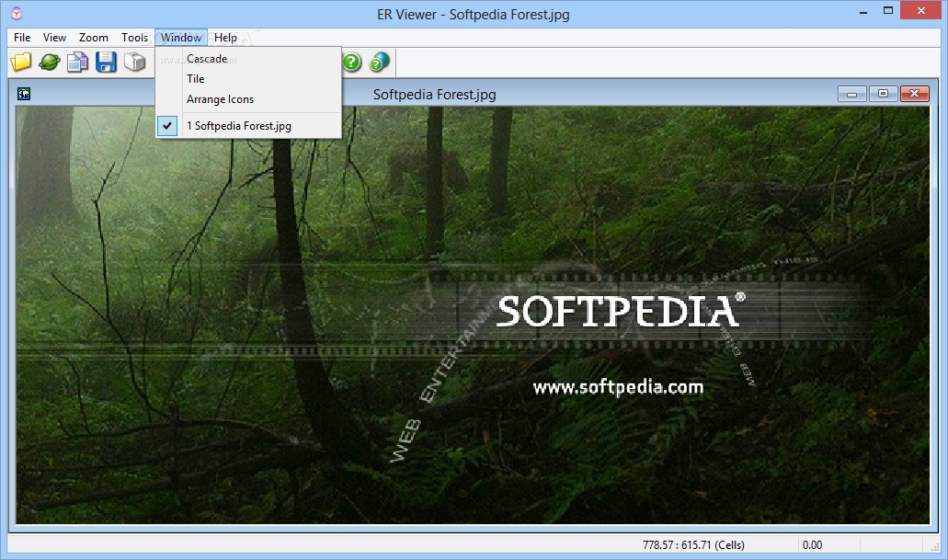The height and width of the screenshot is (560, 948).
Task: Maximize the Softpedia Forest.jpg child window
Action: click(x=883, y=94)
